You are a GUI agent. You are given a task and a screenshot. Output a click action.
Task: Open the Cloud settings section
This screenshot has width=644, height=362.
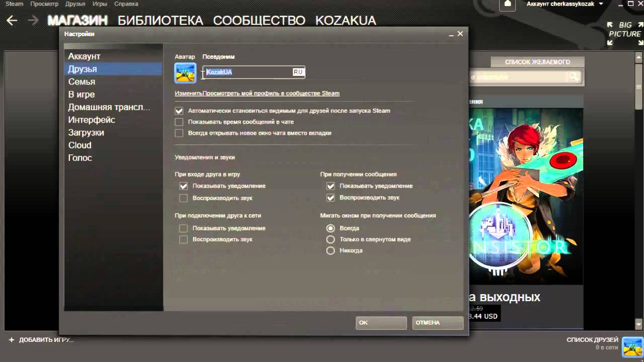113,145
